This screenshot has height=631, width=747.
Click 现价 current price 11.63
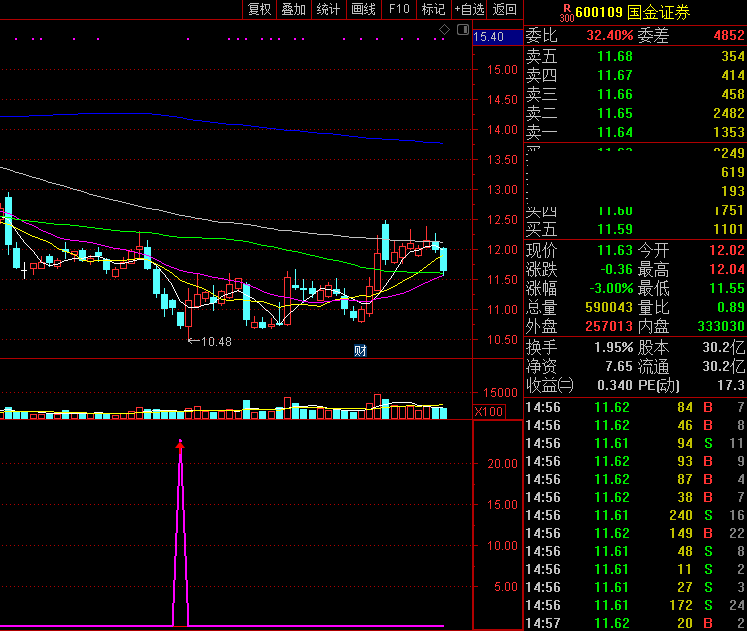tap(615, 250)
